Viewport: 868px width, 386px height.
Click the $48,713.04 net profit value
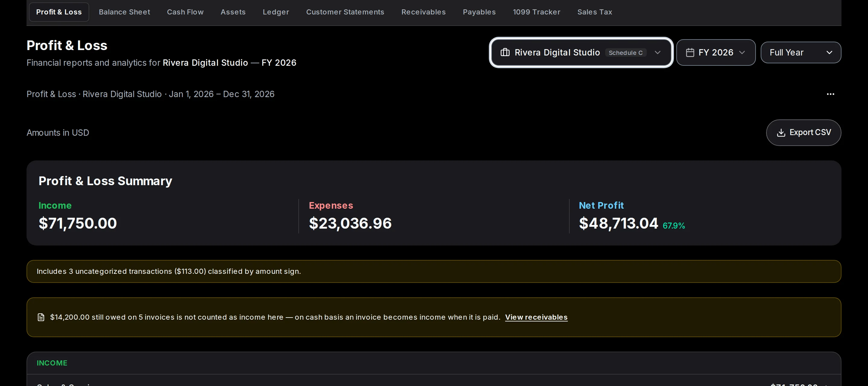(619, 223)
